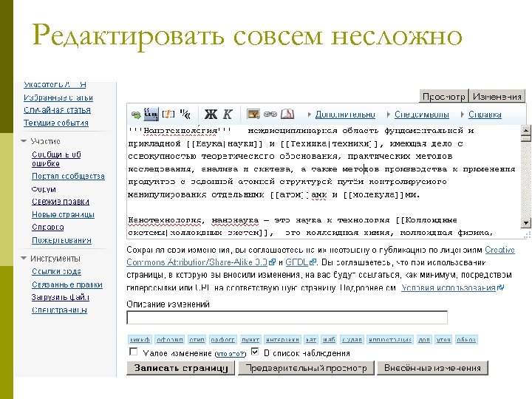Open Избранные статьи sidebar link

point(58,98)
